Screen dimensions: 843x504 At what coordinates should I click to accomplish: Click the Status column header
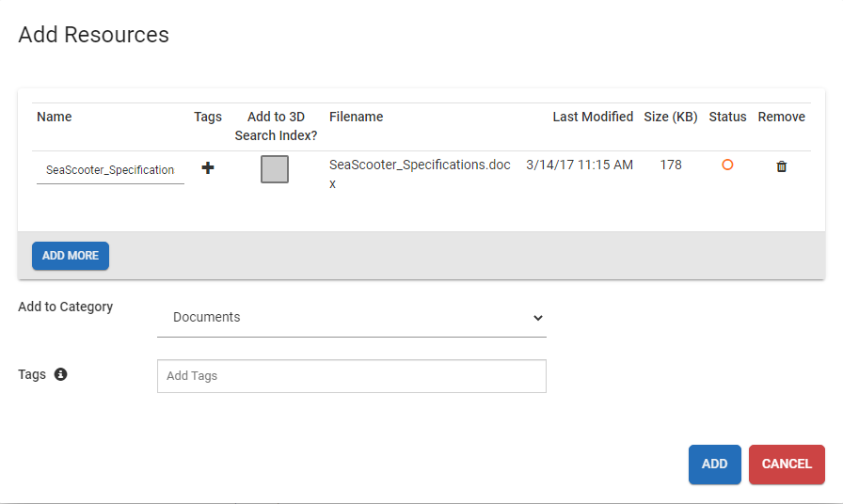pos(727,118)
